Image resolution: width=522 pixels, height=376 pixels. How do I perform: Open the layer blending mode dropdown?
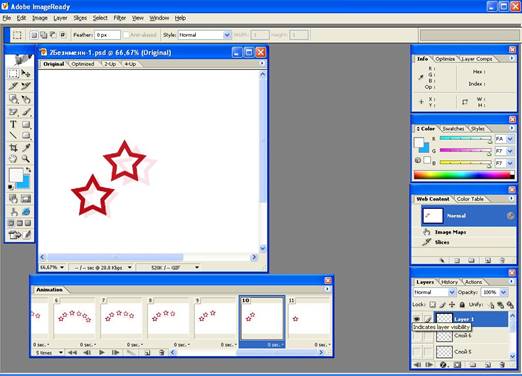434,292
